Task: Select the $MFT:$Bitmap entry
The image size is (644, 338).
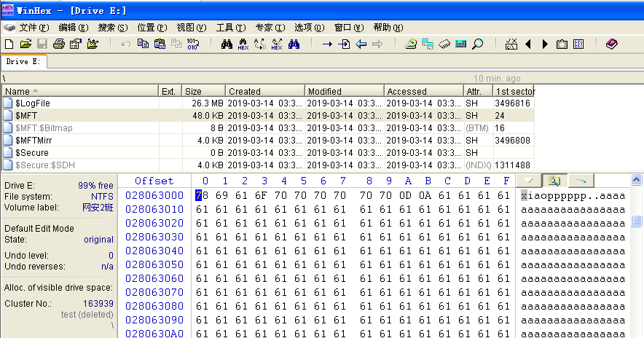Action: pyautogui.click(x=268, y=127)
